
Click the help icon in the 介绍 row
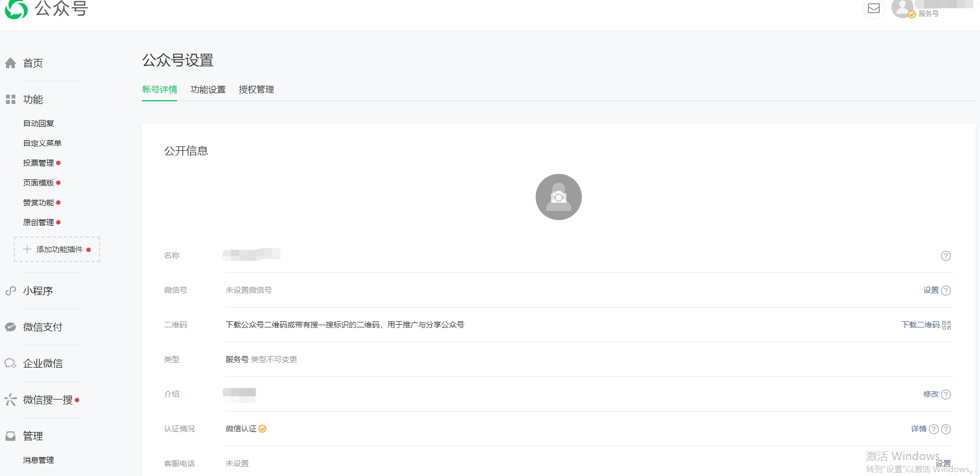(946, 395)
